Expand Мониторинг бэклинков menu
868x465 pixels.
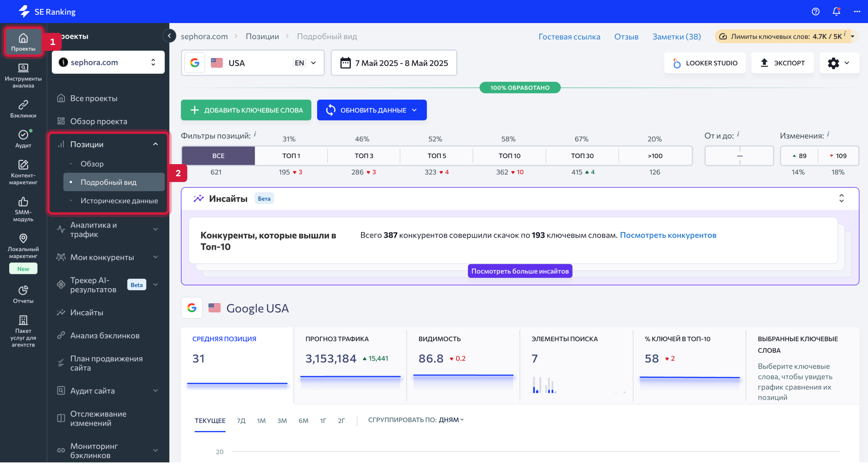tap(155, 451)
